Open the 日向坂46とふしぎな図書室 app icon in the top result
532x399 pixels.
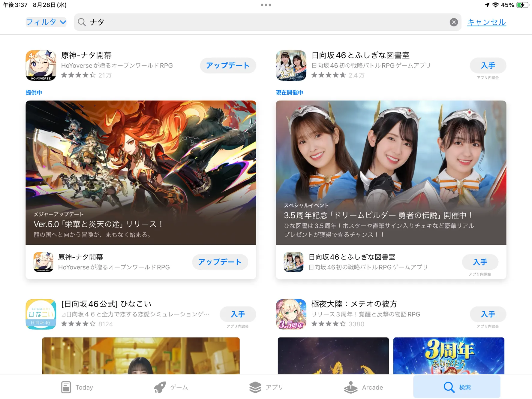click(x=291, y=65)
